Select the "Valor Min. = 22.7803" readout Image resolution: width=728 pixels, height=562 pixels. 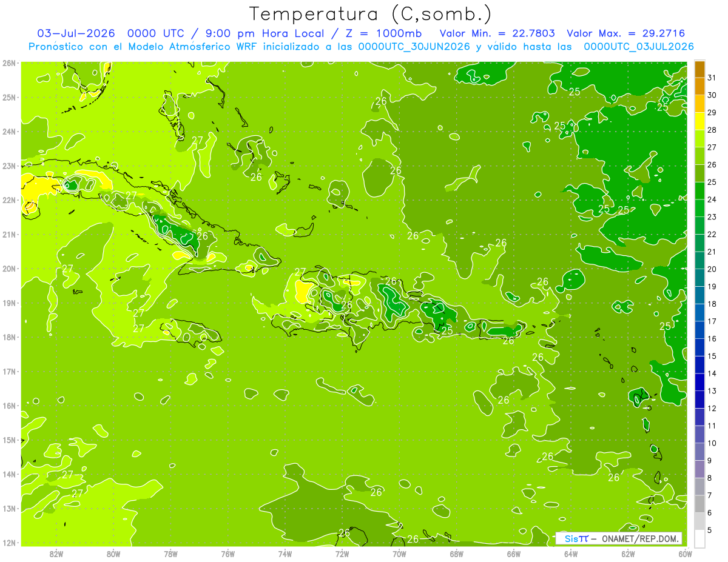tap(497, 33)
